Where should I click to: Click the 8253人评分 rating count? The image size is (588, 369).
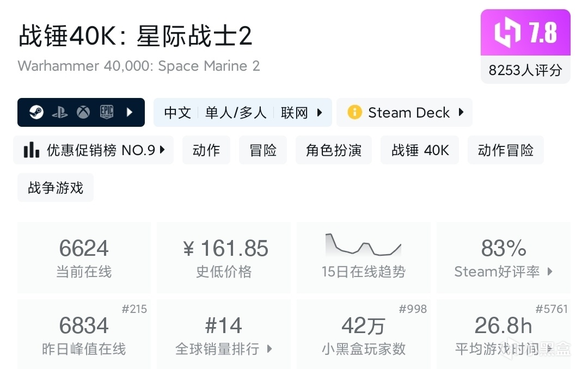525,70
